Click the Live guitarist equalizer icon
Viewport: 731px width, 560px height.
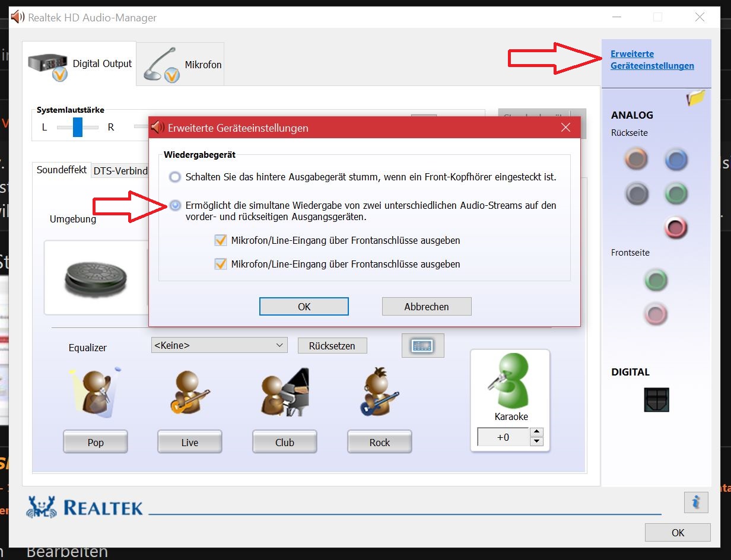190,392
